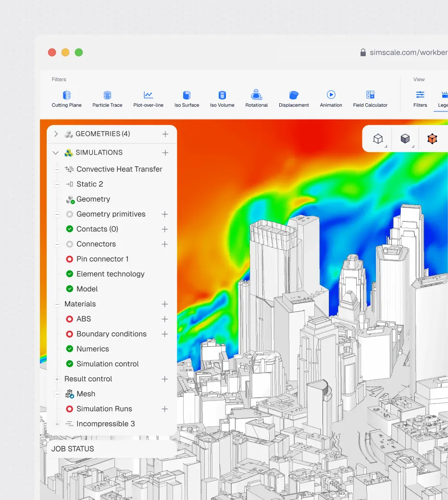This screenshot has width=448, height=500.
Task: Expand the Incompressible 3 node
Action: point(57,424)
